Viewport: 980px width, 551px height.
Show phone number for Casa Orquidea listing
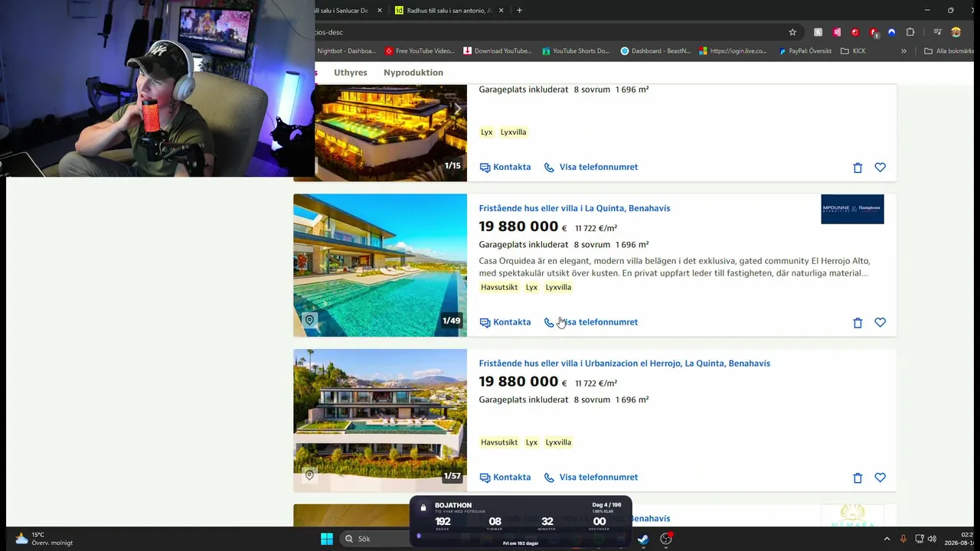[591, 322]
